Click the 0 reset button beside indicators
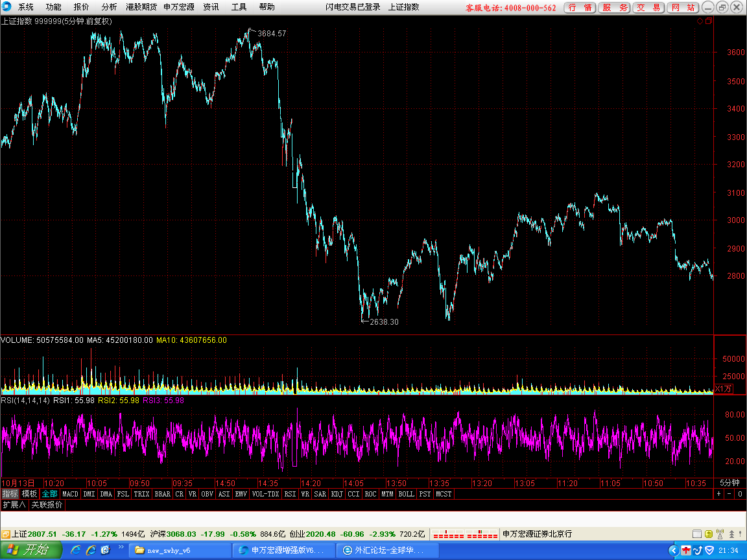This screenshot has height=560, width=747. tap(740, 494)
